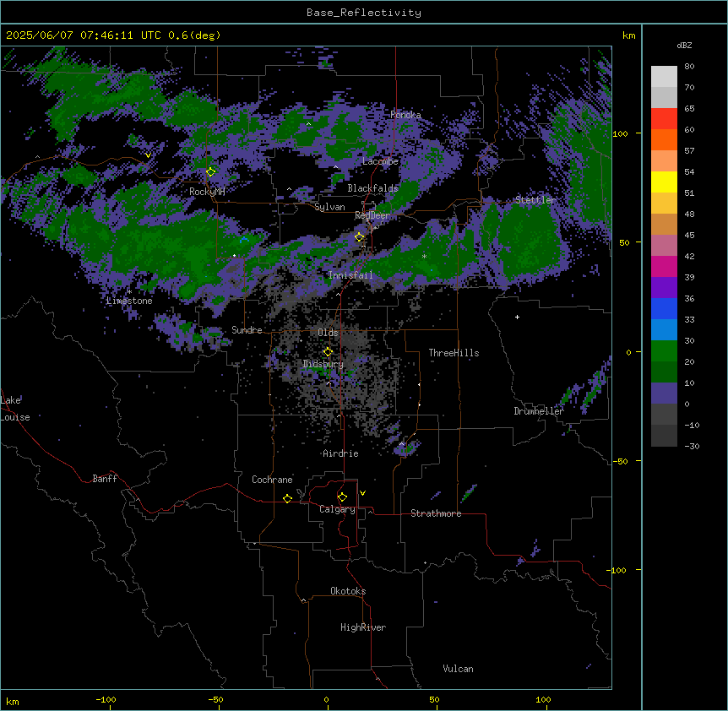Click the -30 value on the dBZ scale

click(692, 446)
